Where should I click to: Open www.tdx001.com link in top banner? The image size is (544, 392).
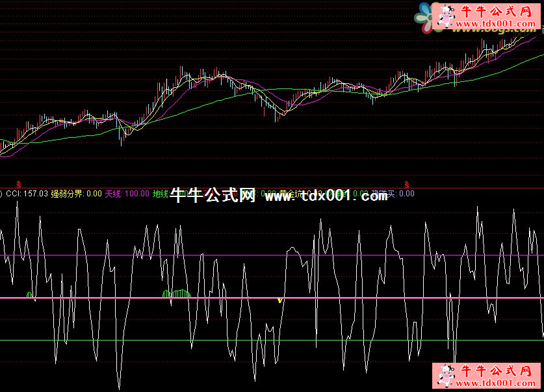point(494,25)
